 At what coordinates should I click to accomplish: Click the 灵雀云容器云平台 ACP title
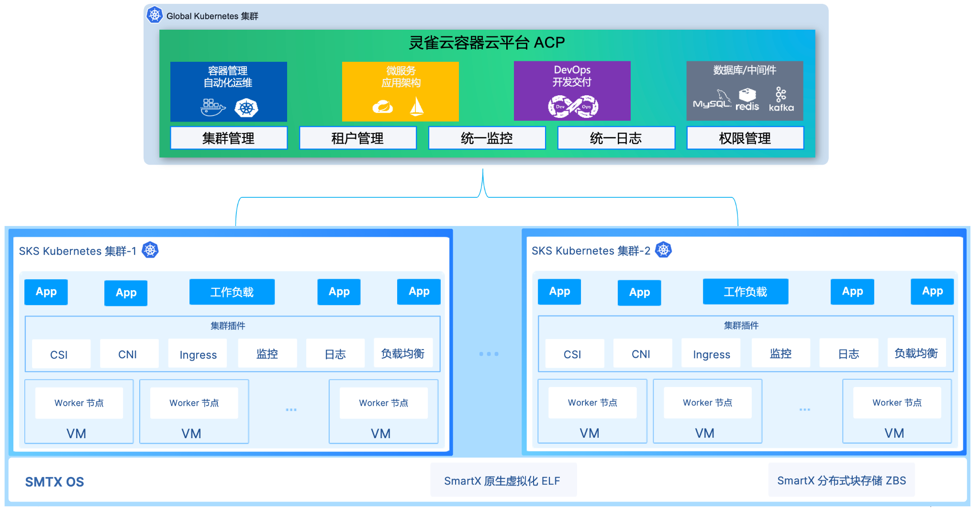click(487, 43)
